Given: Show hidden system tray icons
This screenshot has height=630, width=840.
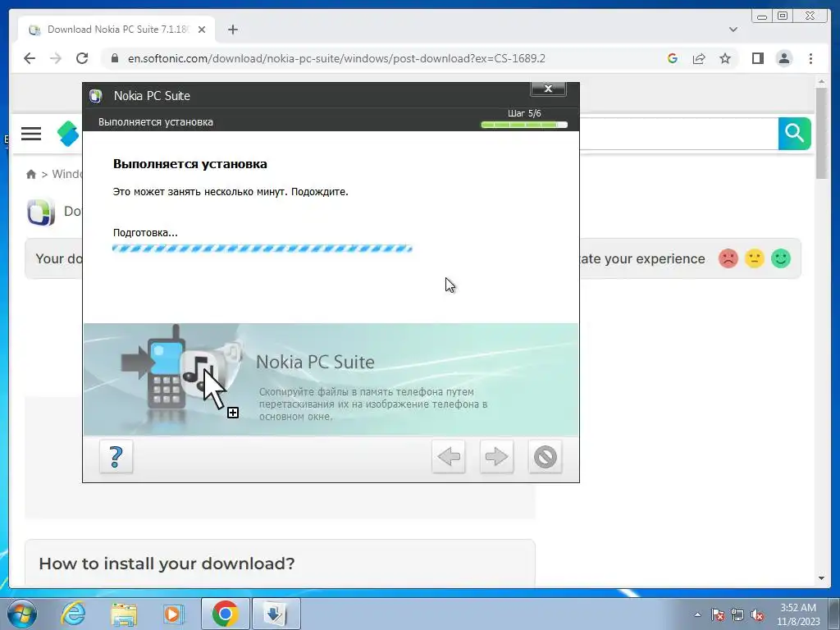Looking at the screenshot, I should pos(697,614).
